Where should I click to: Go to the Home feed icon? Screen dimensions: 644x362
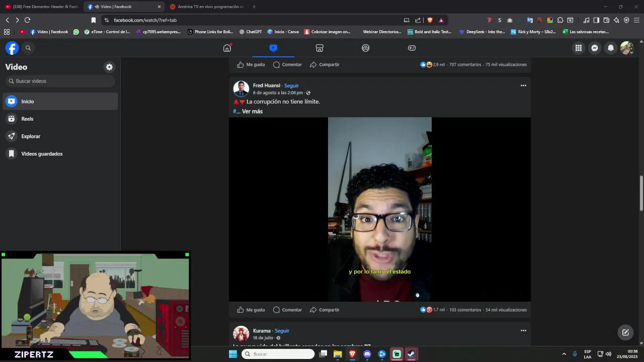227,48
